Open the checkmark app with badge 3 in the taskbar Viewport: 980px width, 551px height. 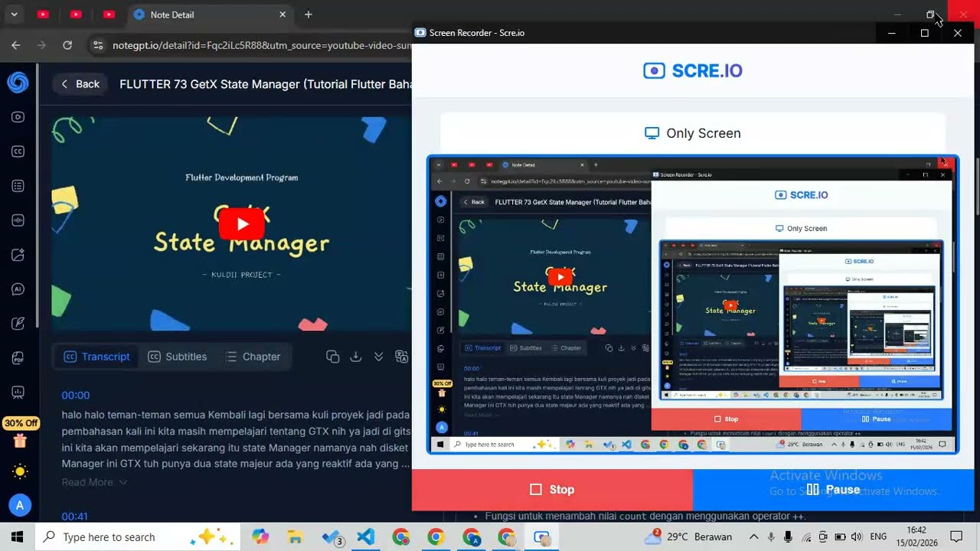pos(332,537)
